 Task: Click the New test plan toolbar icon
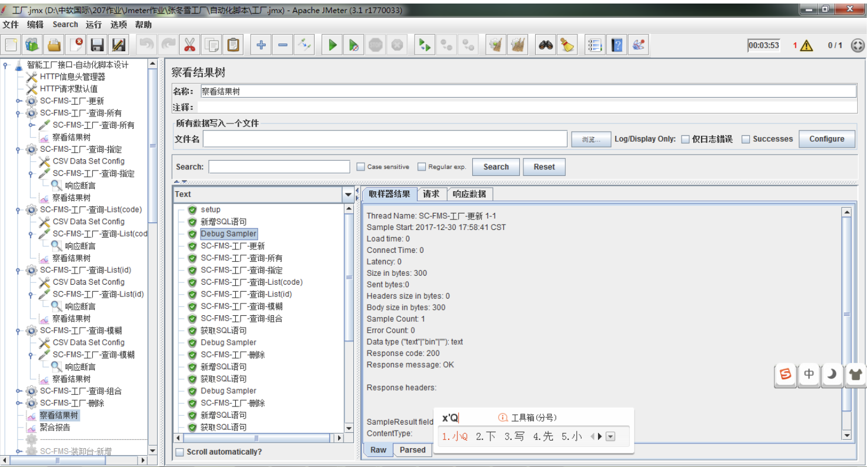coord(11,45)
